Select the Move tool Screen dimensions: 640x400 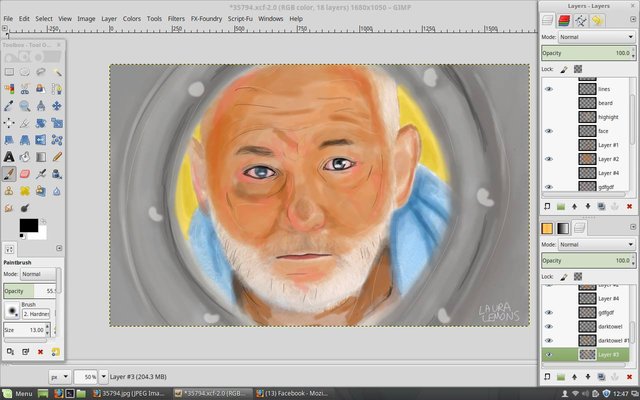click(57, 106)
